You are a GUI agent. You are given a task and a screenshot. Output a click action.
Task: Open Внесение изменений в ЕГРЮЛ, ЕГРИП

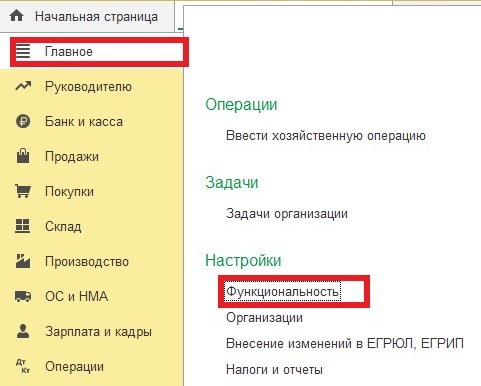(x=345, y=343)
